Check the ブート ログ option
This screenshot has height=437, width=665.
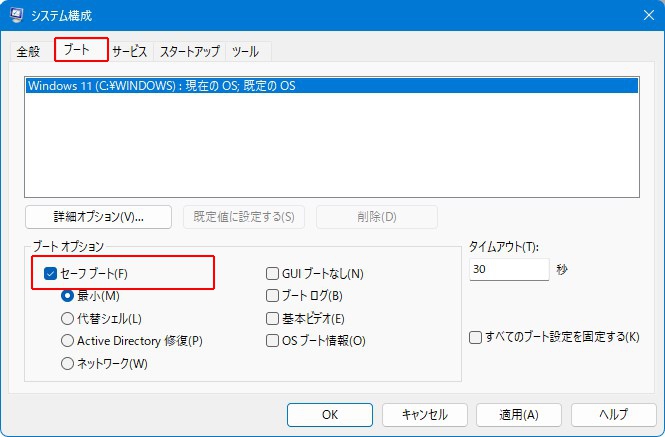(272, 296)
